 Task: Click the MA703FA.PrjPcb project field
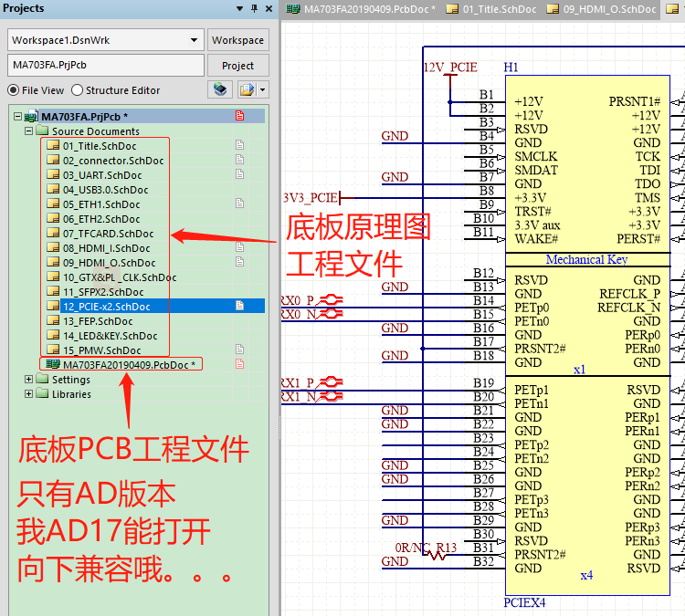pos(106,65)
